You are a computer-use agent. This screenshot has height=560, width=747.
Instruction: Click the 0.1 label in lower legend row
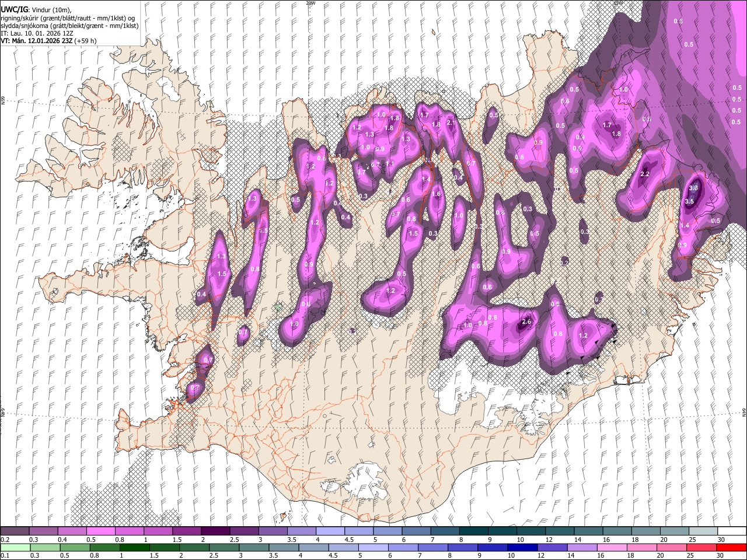[x=5, y=555]
